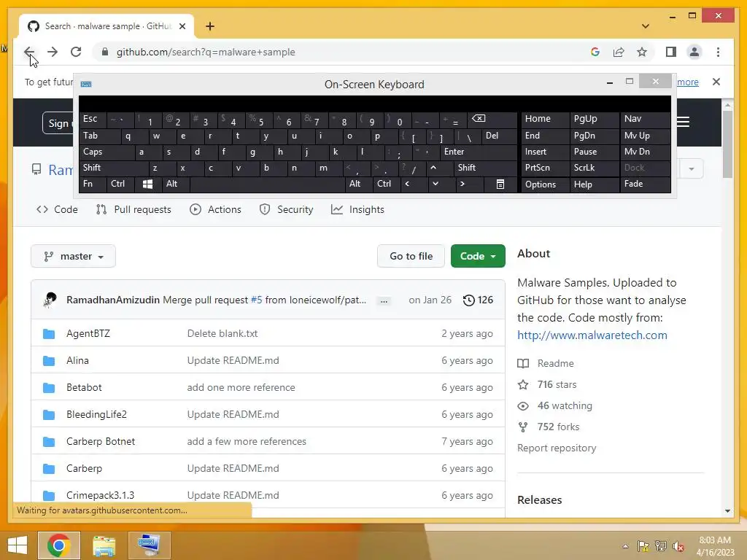Click the padlock site info icon
The image size is (747, 560).
(105, 52)
